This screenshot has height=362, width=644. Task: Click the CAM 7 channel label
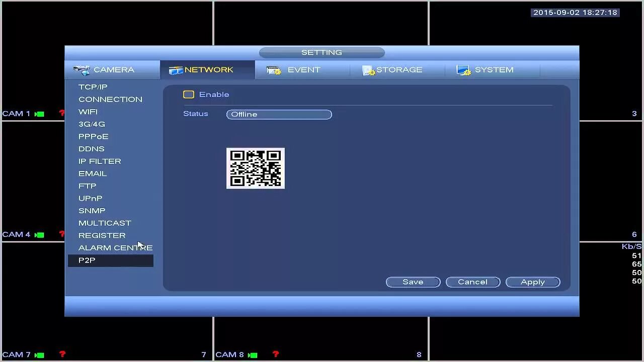coord(16,354)
